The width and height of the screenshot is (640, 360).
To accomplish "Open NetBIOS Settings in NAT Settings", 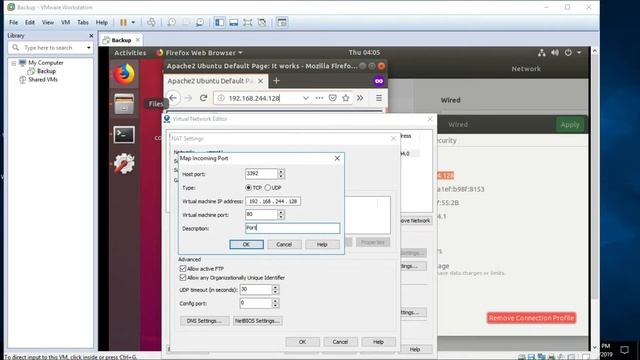I will [257, 321].
